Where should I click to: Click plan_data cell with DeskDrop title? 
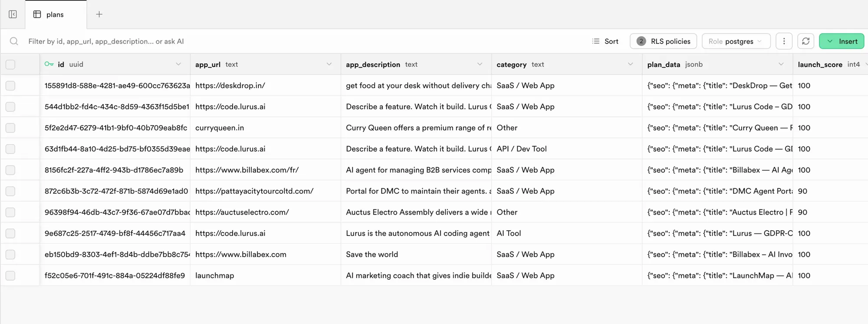(x=717, y=86)
